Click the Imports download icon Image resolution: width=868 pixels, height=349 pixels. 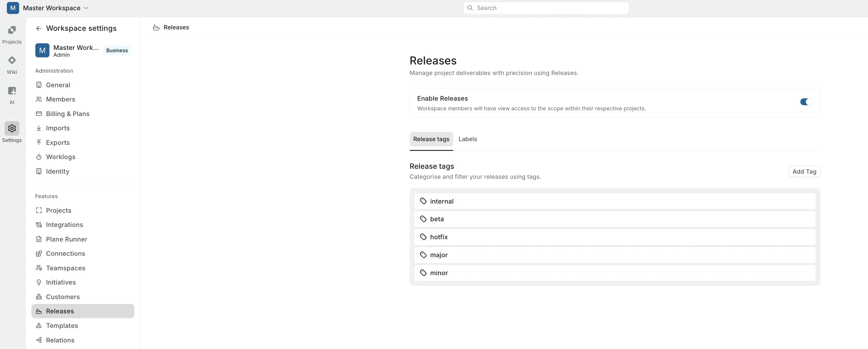tap(39, 128)
